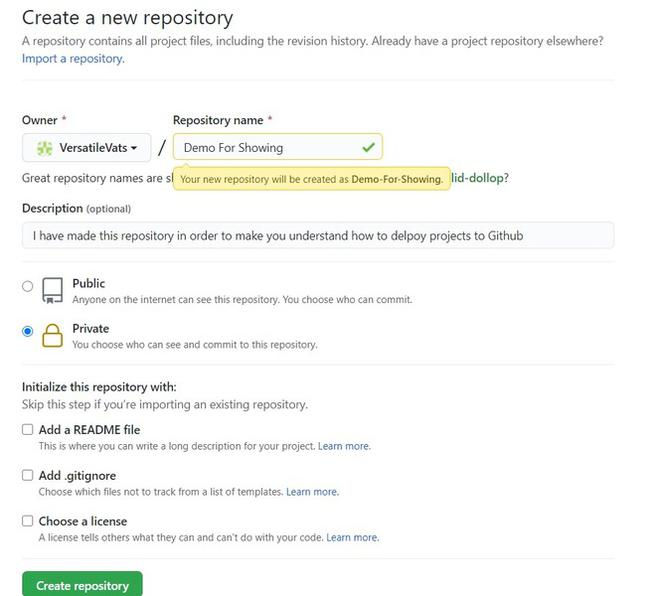The width and height of the screenshot is (660, 596).
Task: Click the suggested repository name link
Action: [x=480, y=178]
